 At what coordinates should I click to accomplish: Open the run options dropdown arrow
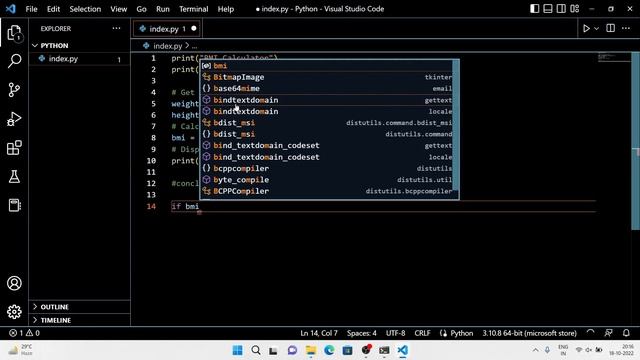click(596, 29)
